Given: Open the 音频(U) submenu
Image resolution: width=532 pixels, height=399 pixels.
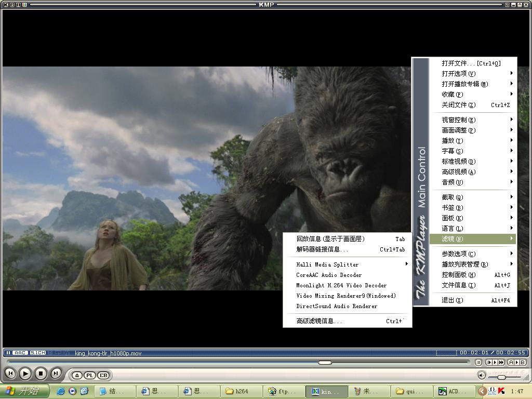Looking at the screenshot, I should point(473,182).
